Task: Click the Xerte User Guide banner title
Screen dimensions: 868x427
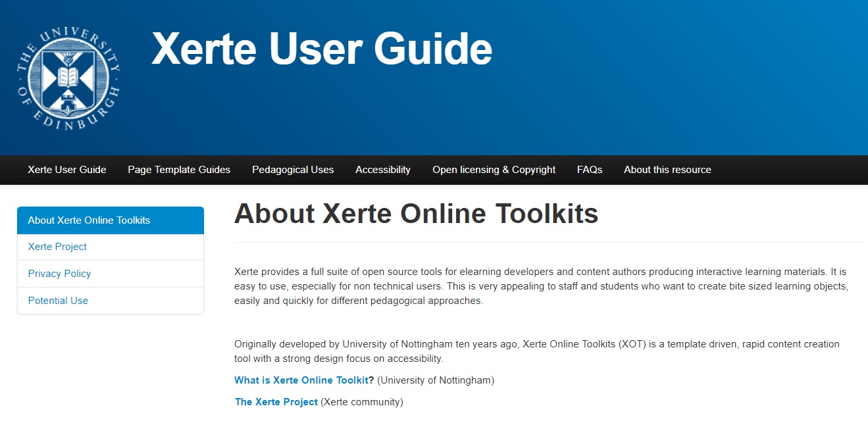Action: pyautogui.click(x=322, y=49)
